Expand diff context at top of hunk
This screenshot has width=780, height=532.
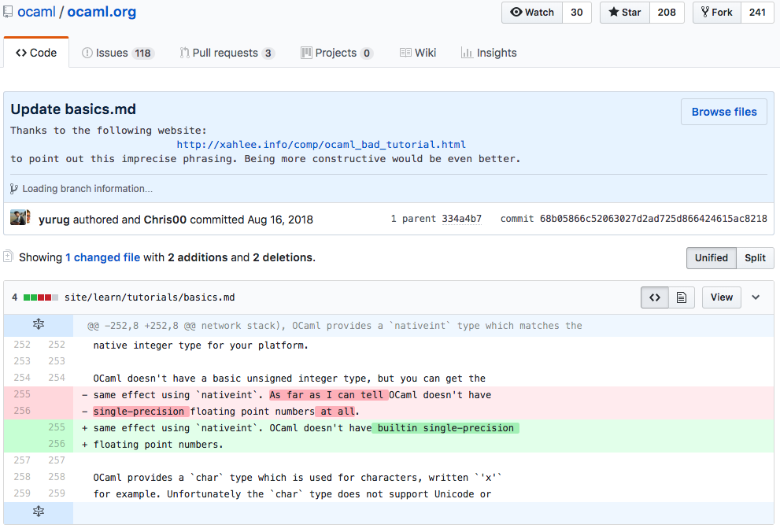(x=39, y=325)
